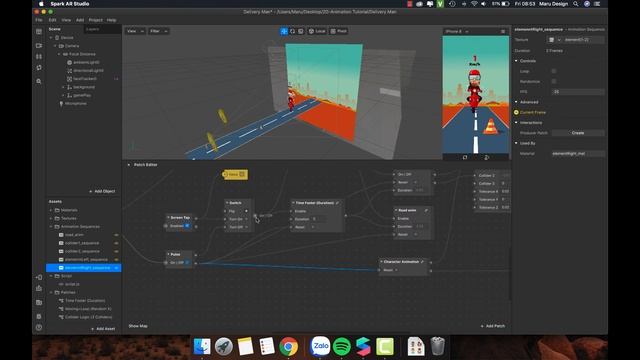Open Chrome from the dock
The width and height of the screenshot is (640, 360).
[289, 347]
